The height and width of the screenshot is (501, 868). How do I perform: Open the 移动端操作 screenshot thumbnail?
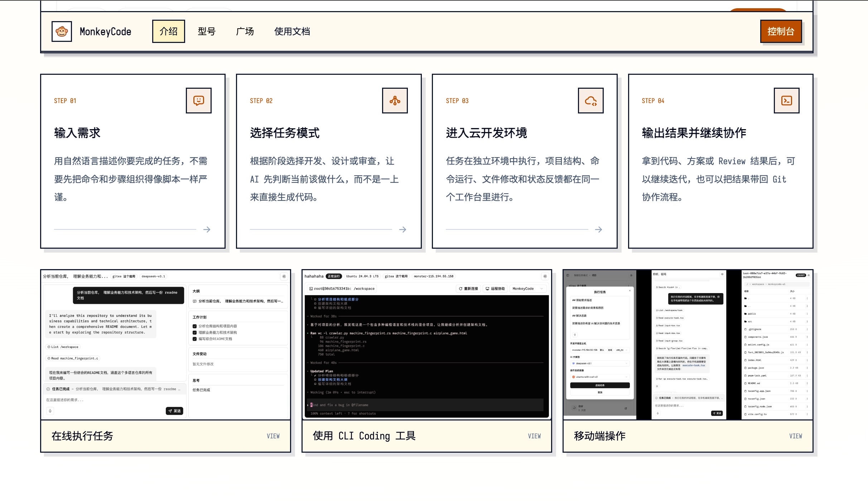(x=688, y=345)
